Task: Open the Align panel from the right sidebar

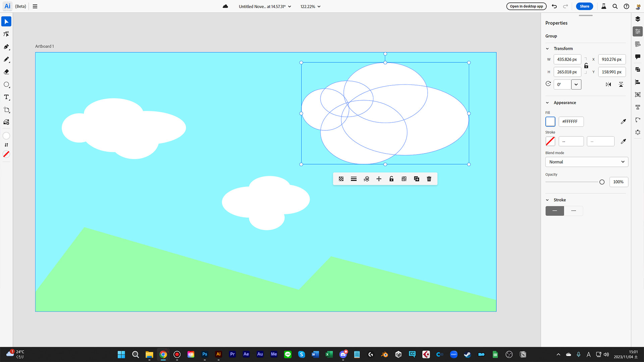Action: pyautogui.click(x=638, y=82)
